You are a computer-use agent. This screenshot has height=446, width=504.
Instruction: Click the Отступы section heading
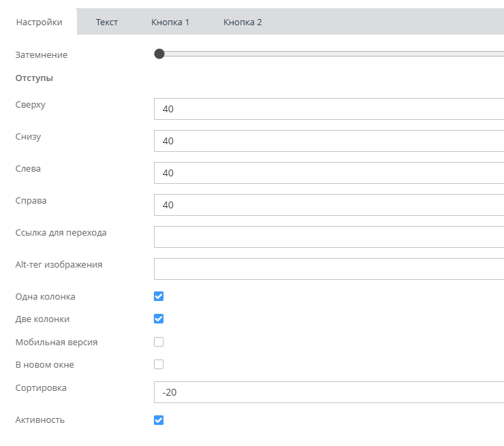coord(34,78)
